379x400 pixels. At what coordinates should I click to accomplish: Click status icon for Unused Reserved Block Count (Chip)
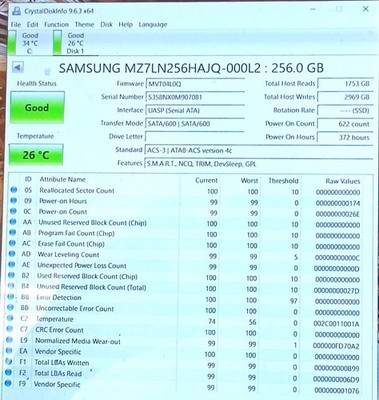(13, 222)
